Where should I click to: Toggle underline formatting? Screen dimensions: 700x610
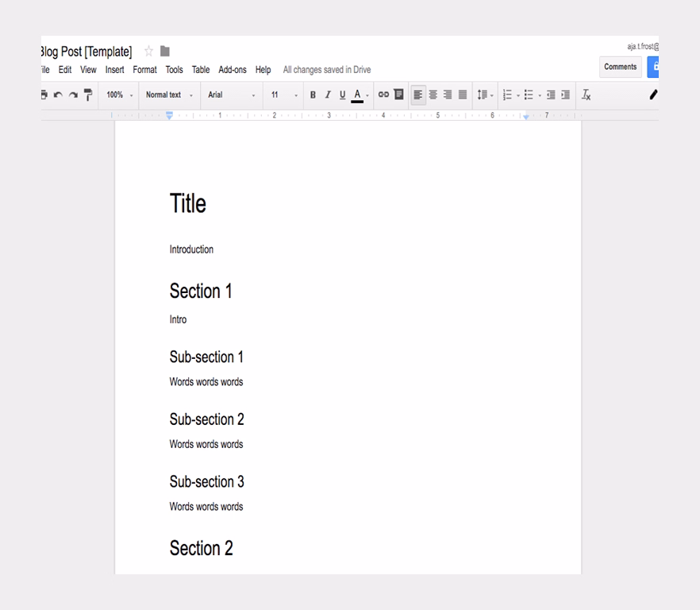342,95
